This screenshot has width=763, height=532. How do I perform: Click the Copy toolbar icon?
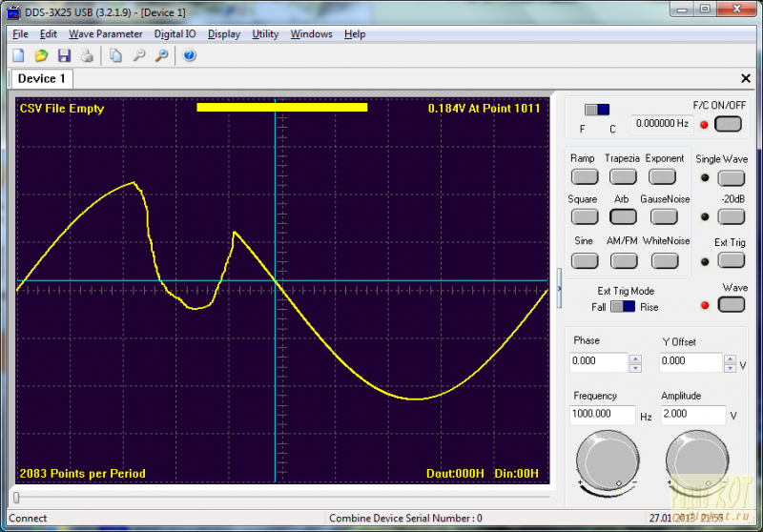click(x=115, y=55)
